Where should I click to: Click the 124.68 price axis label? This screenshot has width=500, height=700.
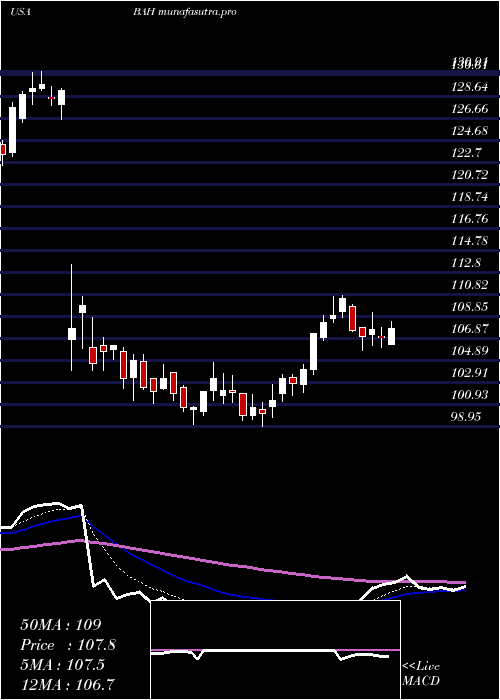(470, 131)
